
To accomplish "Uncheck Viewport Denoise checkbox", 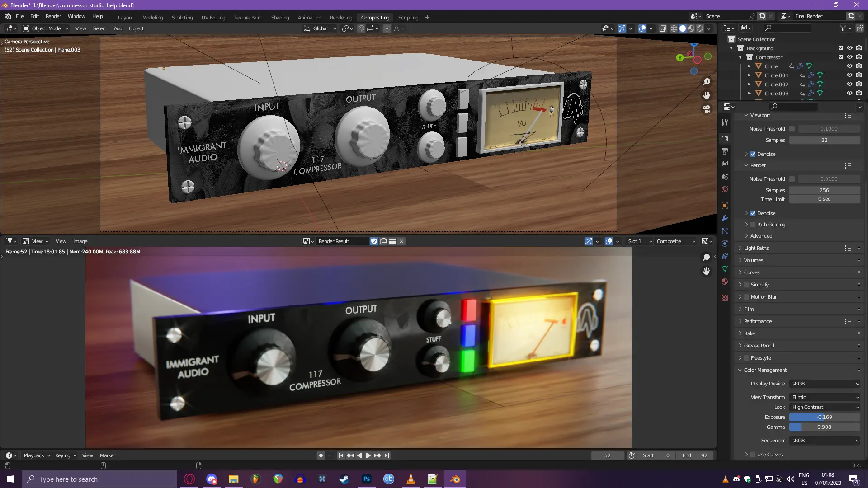I will (x=753, y=154).
